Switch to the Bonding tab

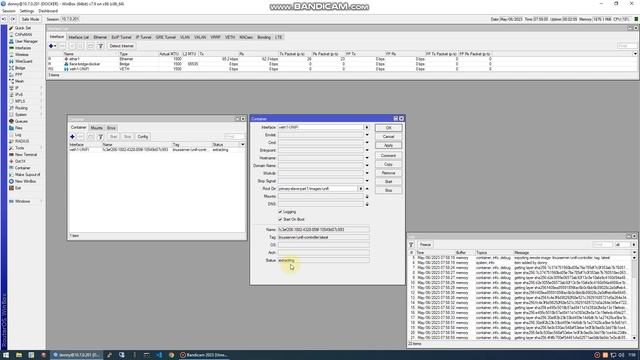click(264, 37)
